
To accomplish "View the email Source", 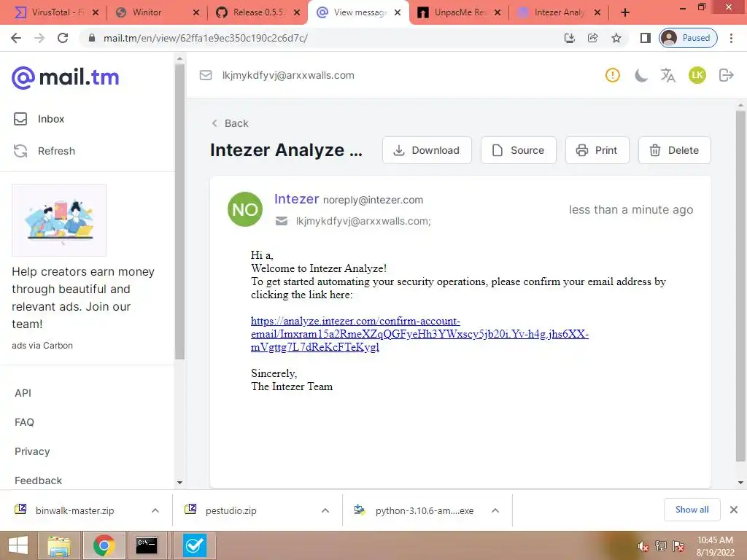I will click(x=519, y=150).
